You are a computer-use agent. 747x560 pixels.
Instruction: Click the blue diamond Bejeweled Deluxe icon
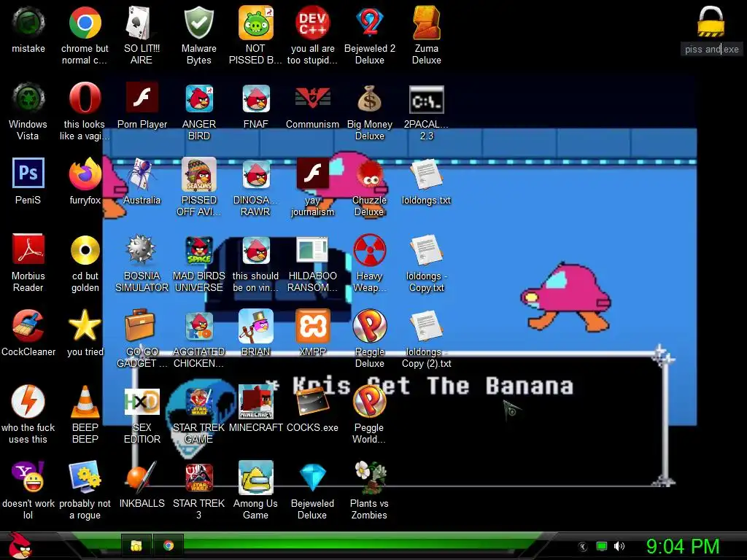click(x=312, y=477)
